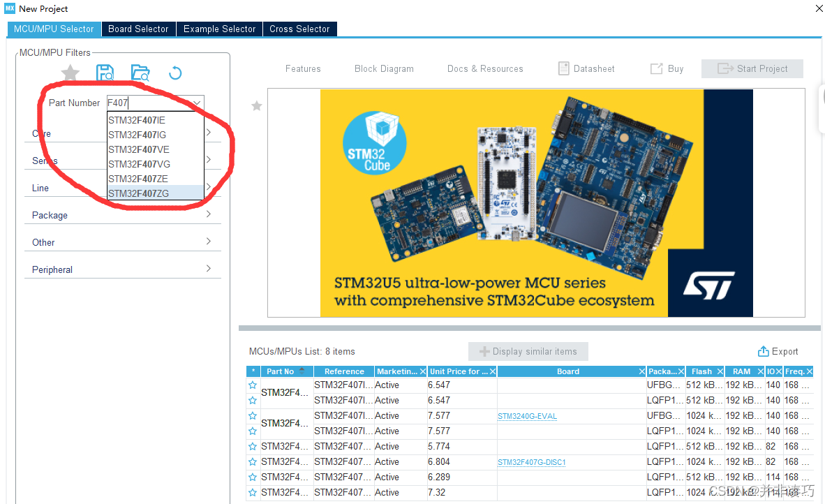
Task: Click the load saved search folder icon
Action: tap(140, 73)
